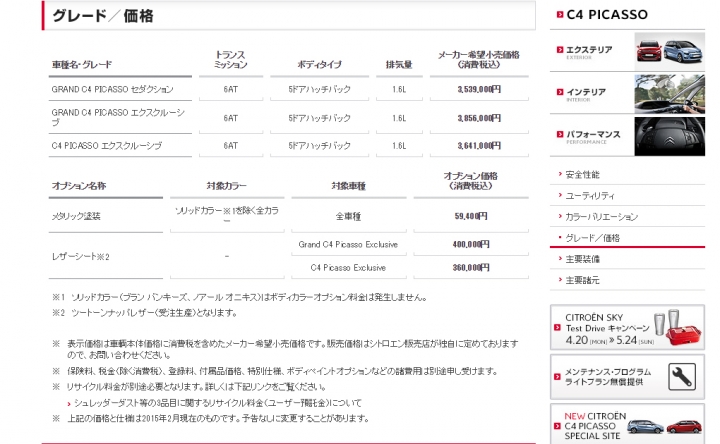This screenshot has height=444, width=720.
Task: Go to 主要装備 menu item
Action: coord(582,259)
